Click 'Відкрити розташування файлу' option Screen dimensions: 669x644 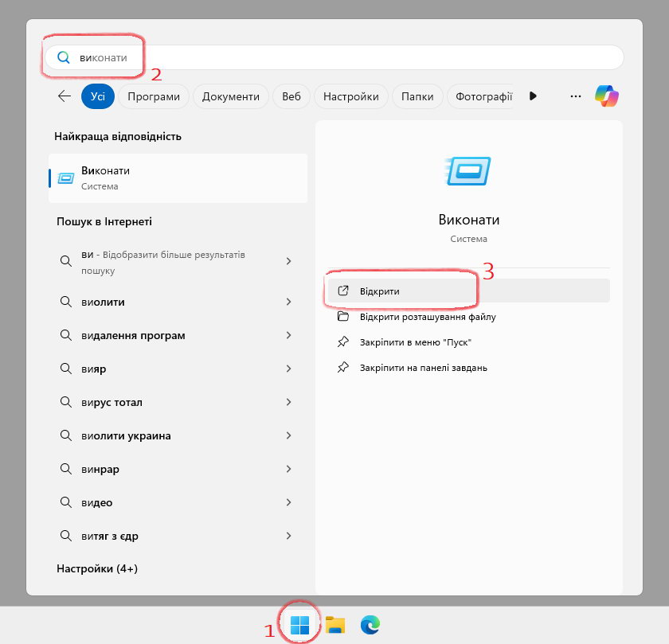point(427,317)
